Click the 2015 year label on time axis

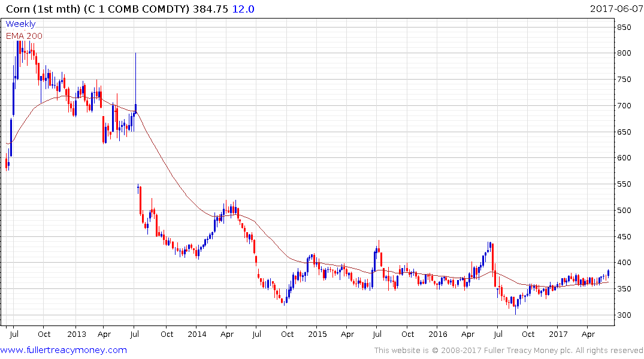click(318, 334)
